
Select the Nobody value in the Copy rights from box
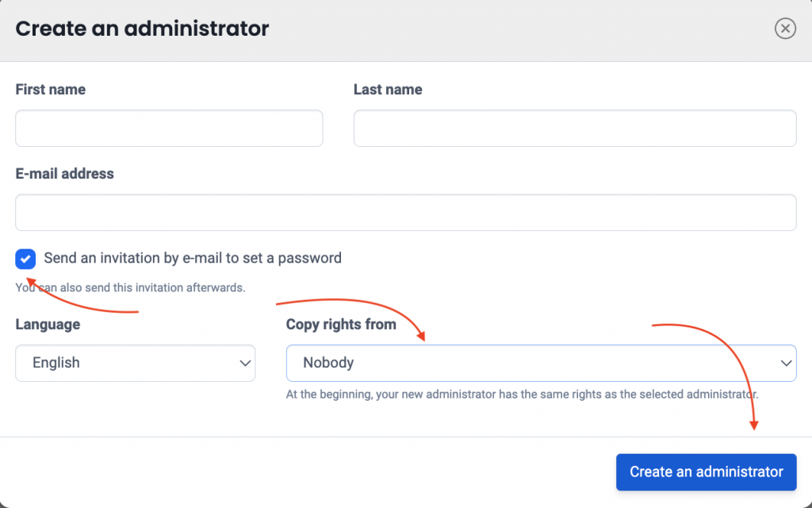pos(328,363)
